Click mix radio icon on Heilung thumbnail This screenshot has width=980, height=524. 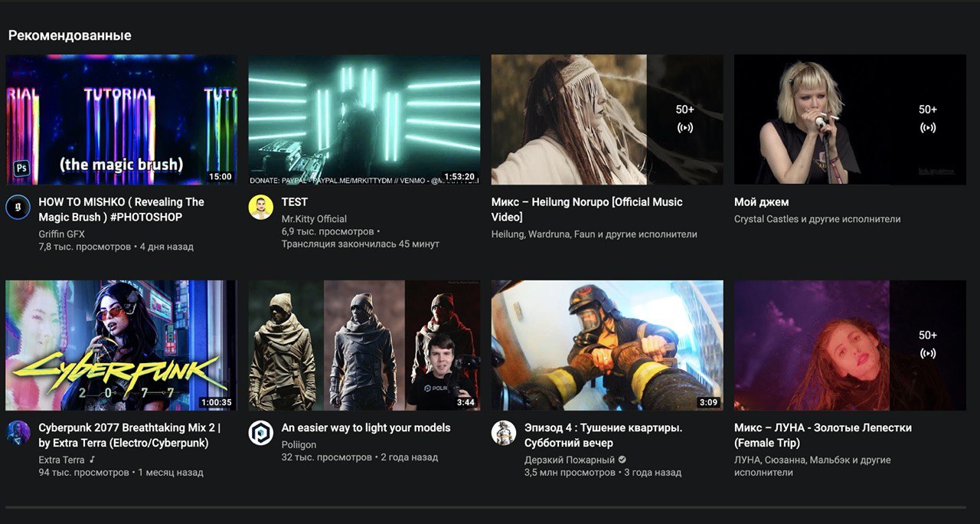pyautogui.click(x=684, y=128)
